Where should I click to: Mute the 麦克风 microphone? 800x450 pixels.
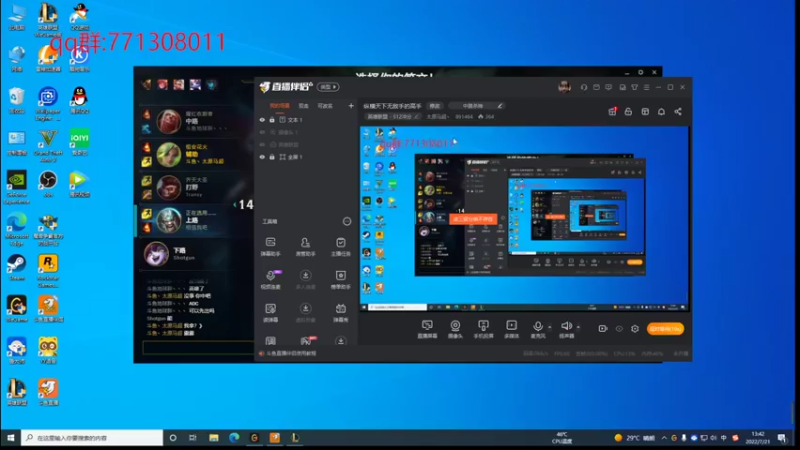(538, 329)
